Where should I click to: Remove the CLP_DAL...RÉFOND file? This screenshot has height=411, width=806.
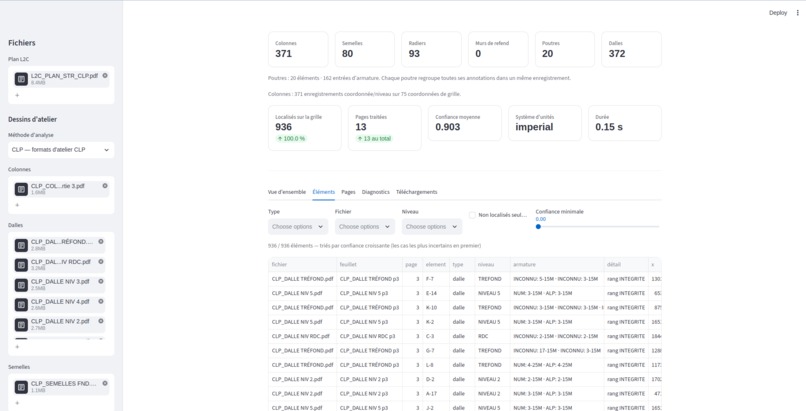(101, 241)
